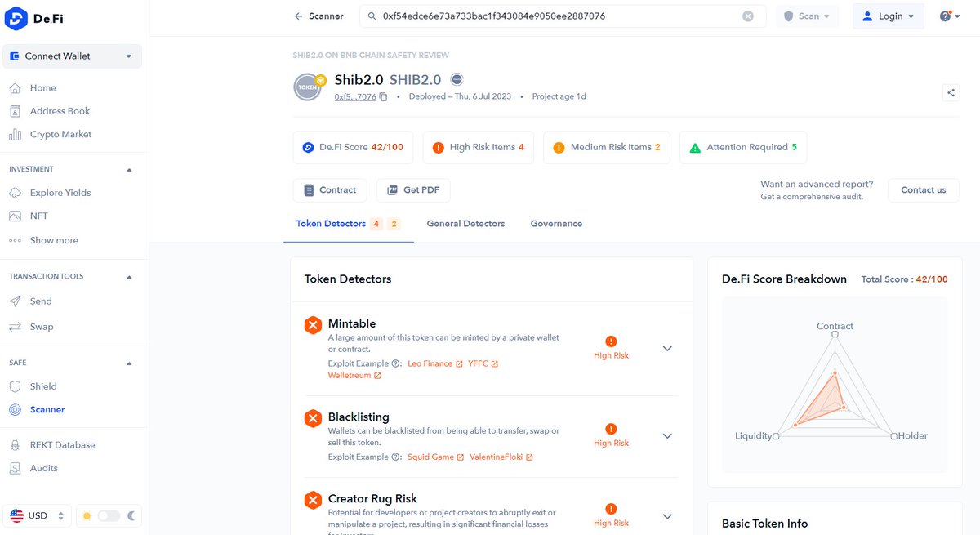This screenshot has width=980, height=535.
Task: Expand the Mintable detector row
Action: pyautogui.click(x=667, y=349)
